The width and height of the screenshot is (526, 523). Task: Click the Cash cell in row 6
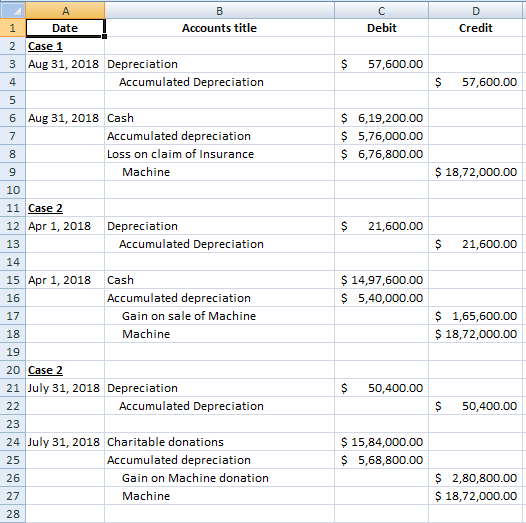click(x=219, y=118)
